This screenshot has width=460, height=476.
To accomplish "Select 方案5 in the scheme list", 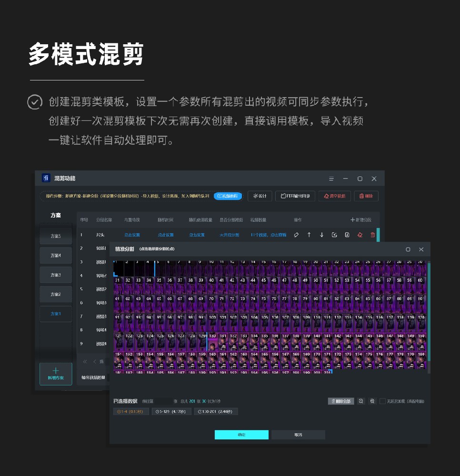I will (x=56, y=236).
